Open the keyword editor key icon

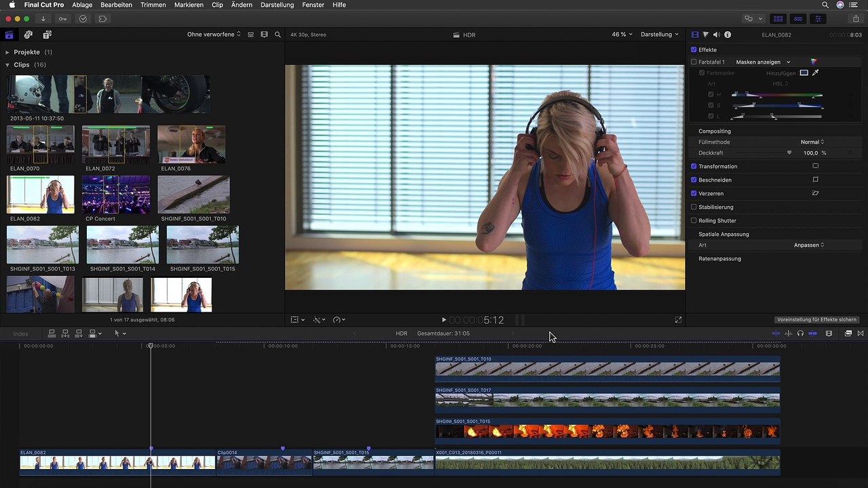click(x=63, y=19)
